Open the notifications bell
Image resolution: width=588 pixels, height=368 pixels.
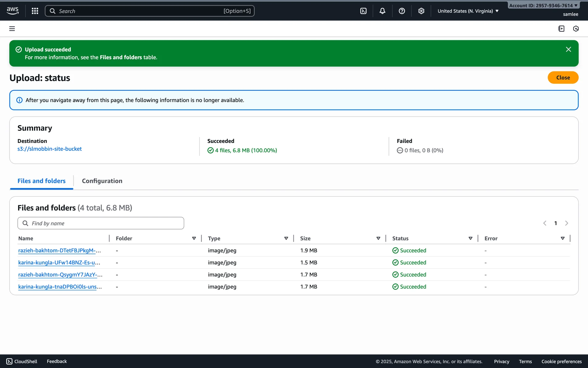(383, 11)
